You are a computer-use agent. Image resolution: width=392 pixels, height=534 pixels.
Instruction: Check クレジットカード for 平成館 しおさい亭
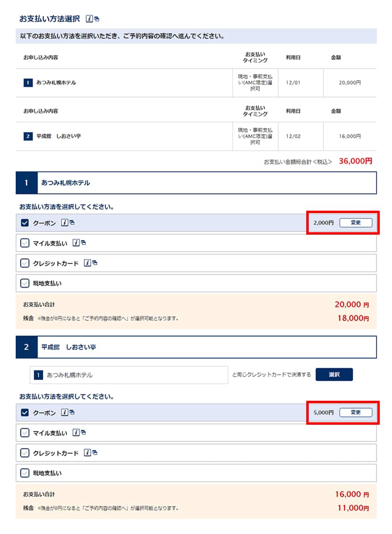coord(25,453)
